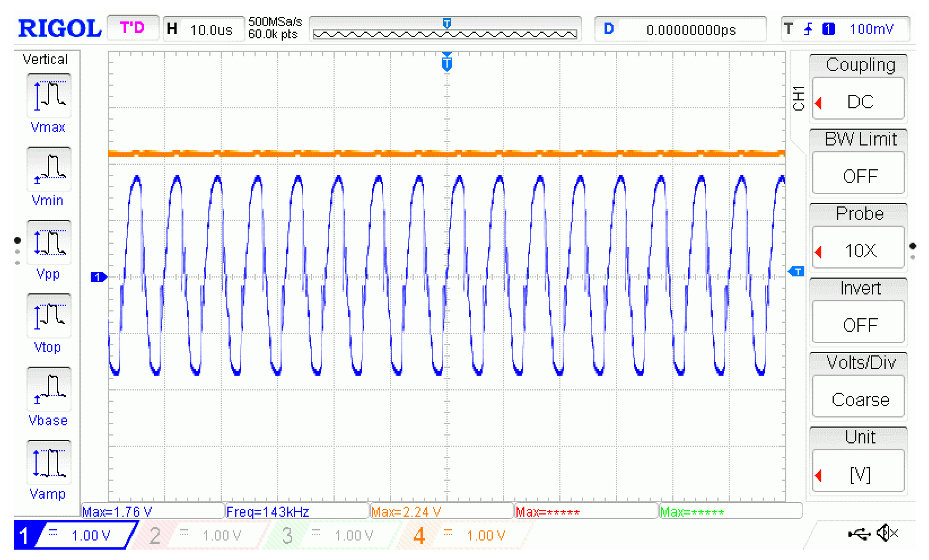
Task: Select the Vmax measurement icon
Action: (x=48, y=95)
